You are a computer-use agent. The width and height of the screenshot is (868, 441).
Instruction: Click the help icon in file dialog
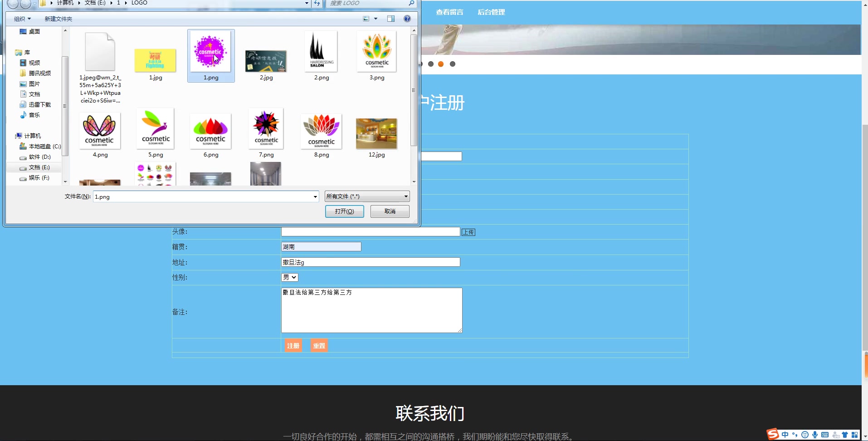[407, 19]
